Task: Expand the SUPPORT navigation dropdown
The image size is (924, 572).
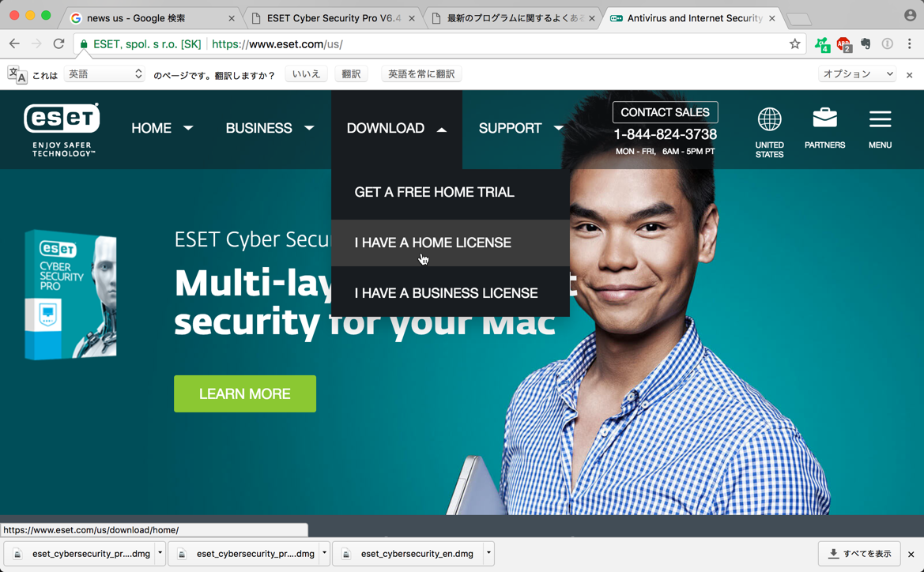Action: point(521,128)
